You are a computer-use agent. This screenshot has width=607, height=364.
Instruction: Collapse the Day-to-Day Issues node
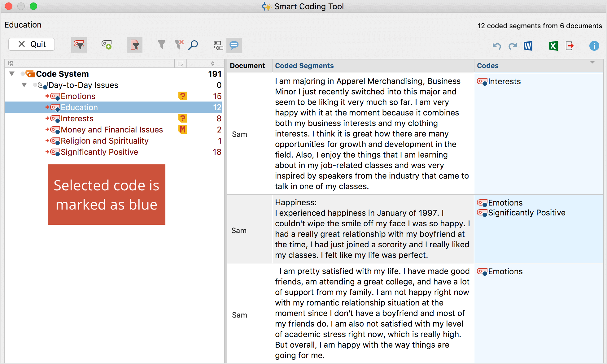click(24, 85)
